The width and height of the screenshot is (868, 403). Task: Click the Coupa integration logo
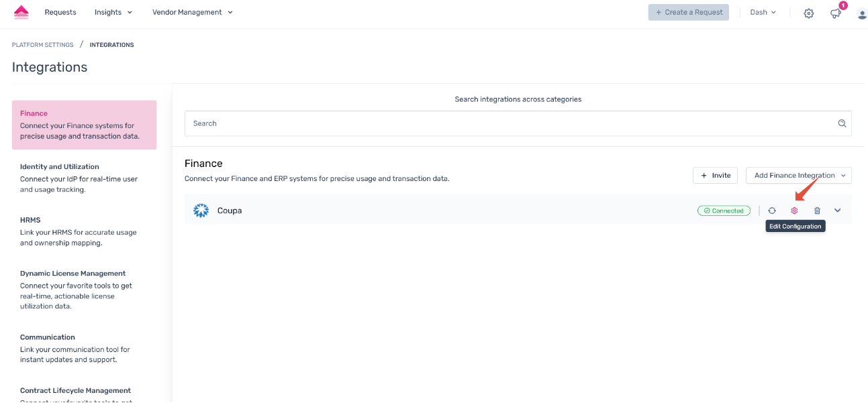(200, 210)
